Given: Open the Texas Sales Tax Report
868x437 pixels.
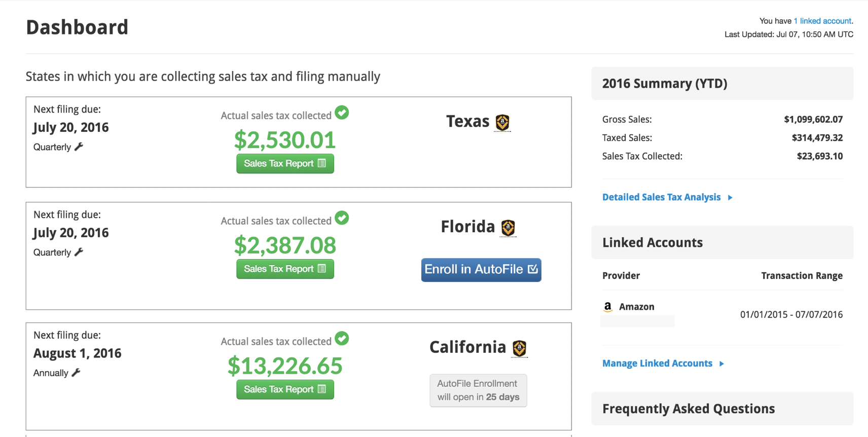Looking at the screenshot, I should click(x=285, y=164).
